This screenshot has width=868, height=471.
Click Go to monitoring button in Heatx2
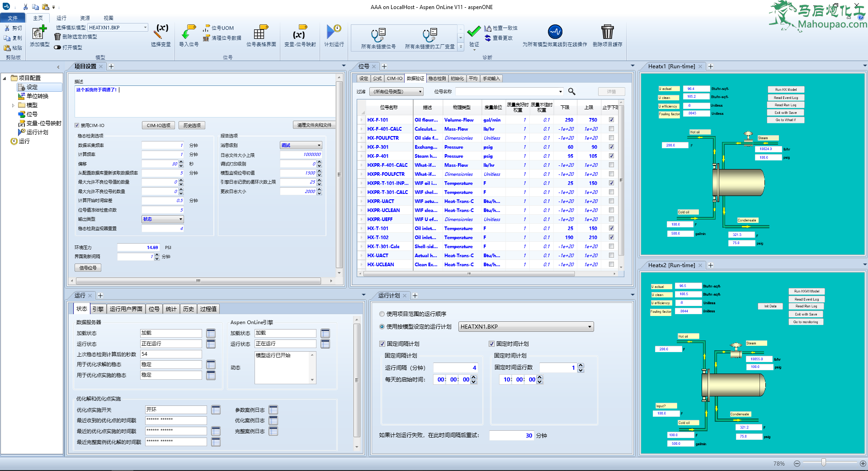pyautogui.click(x=806, y=322)
